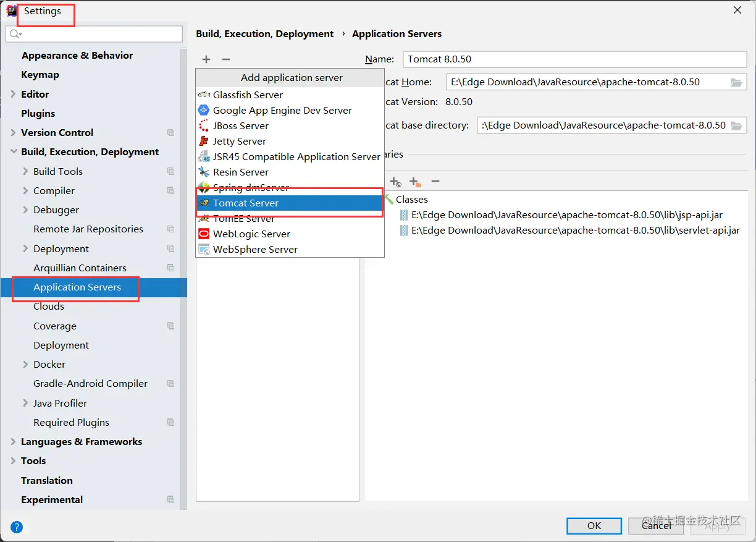Browse for Tomcat Home folder
The height and width of the screenshot is (542, 756).
[736, 82]
